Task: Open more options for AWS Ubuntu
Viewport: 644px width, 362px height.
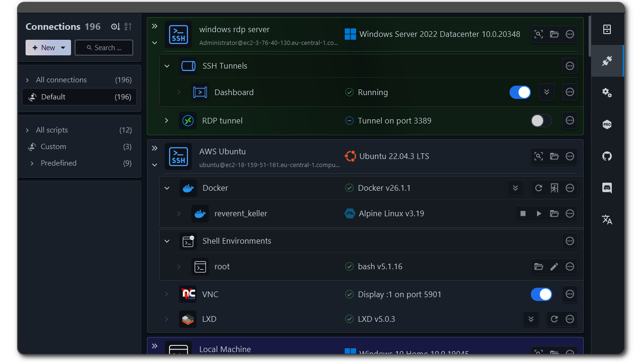Action: pos(570,156)
